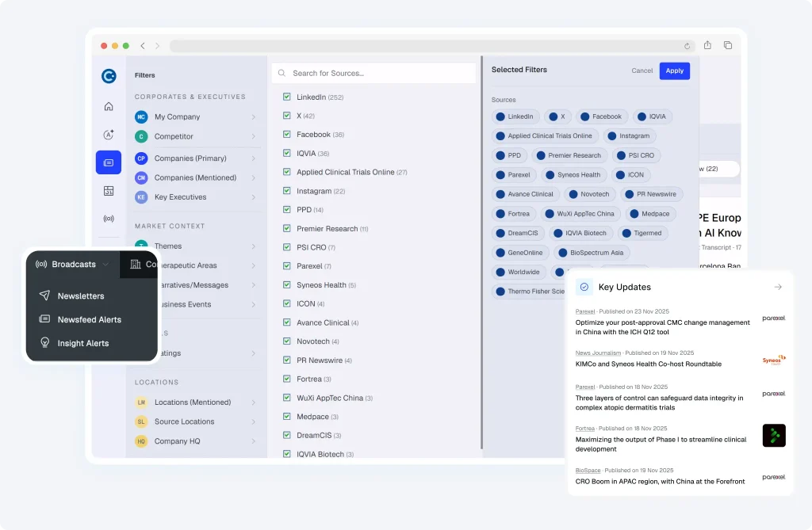Click the KE badge for Key Executives
Screen dimensions: 812x530
[x=141, y=197]
